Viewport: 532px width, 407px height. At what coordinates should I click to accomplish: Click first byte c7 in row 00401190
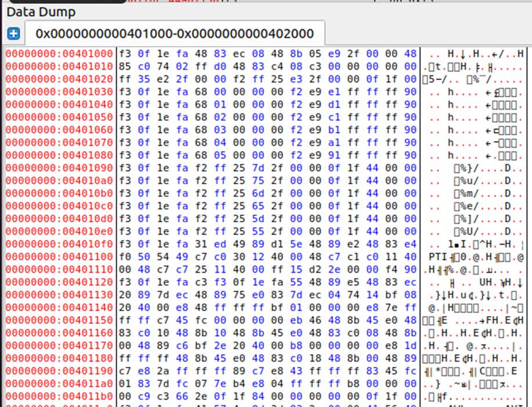click(x=125, y=371)
